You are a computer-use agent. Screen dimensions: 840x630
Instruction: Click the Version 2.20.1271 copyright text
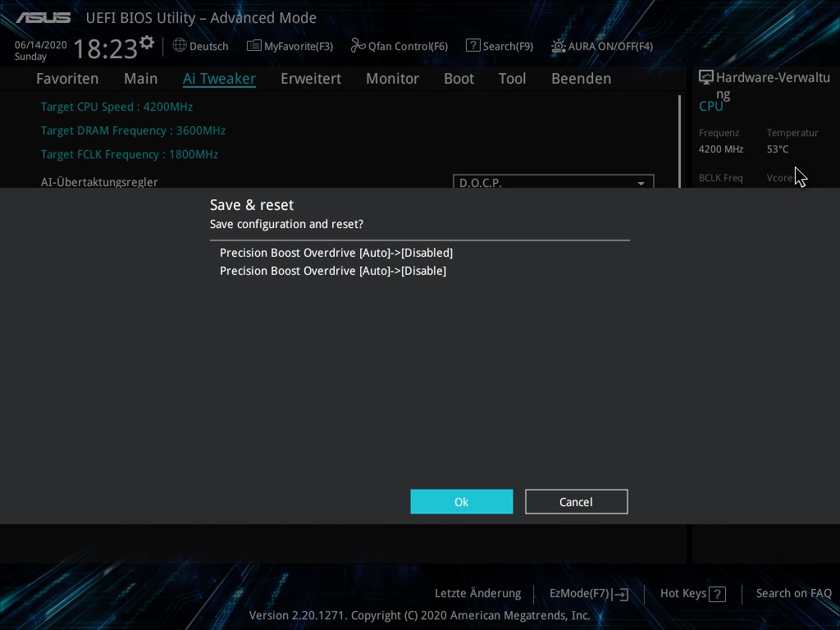419,615
